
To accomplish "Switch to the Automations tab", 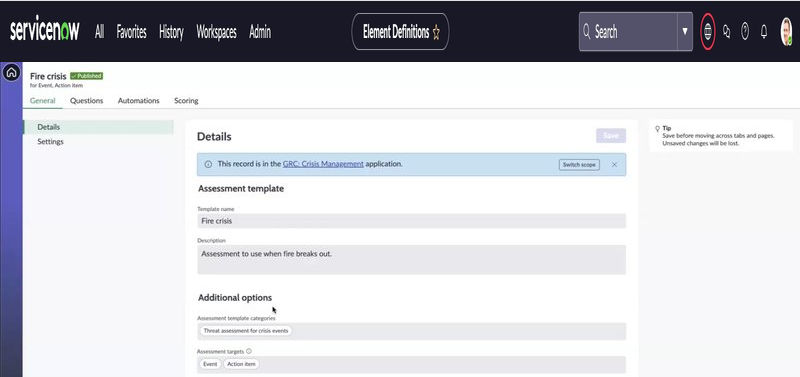I will pos(139,100).
